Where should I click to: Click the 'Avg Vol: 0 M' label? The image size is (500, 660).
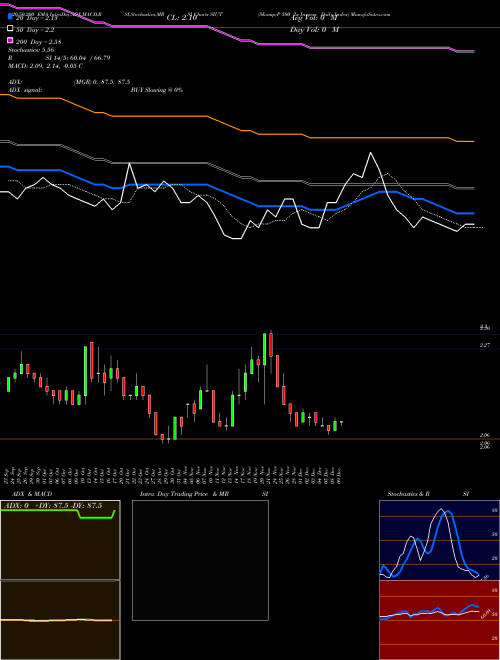(314, 18)
